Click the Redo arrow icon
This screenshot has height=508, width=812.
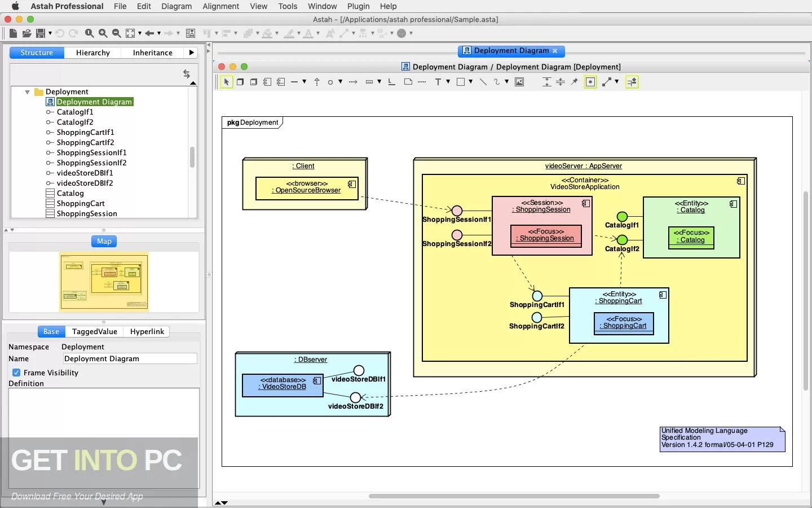tap(73, 33)
